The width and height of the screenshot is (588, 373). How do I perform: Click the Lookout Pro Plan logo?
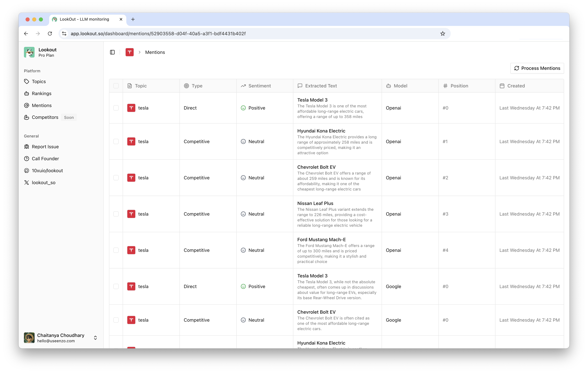tap(29, 52)
